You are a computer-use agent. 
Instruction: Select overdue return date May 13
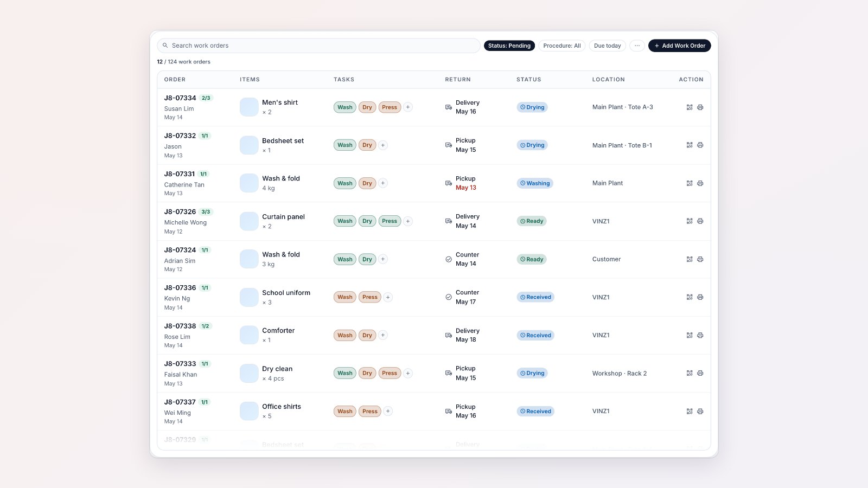[466, 188]
